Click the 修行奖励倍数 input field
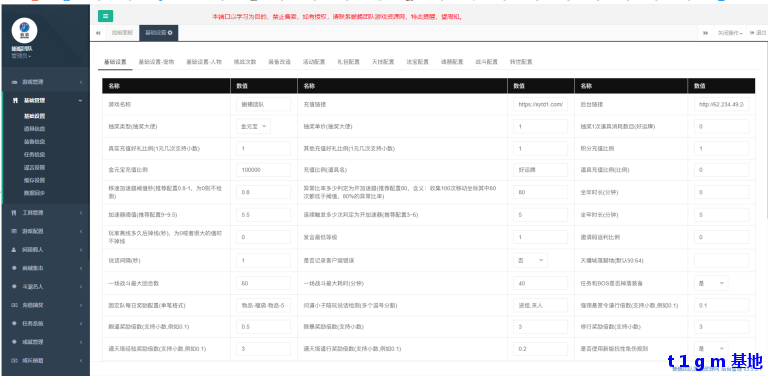Viewport: 768px width, 376px height. tap(721, 327)
